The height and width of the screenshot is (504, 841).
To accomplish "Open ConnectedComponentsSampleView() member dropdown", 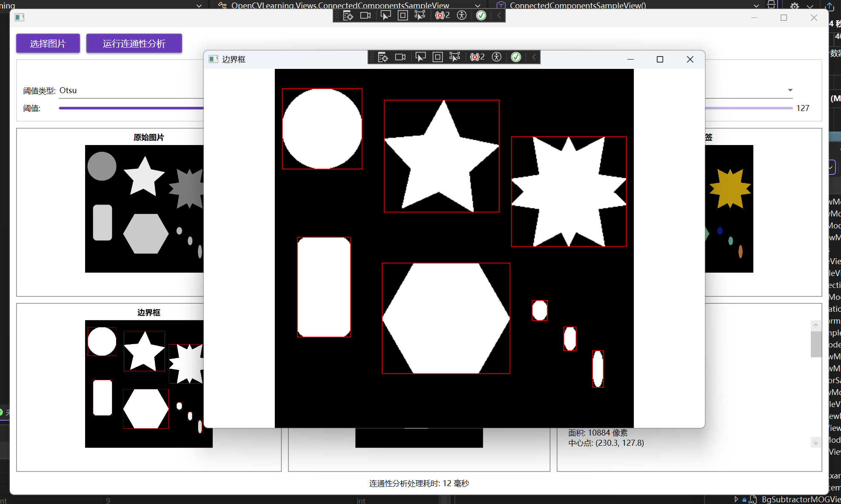I will coord(756,6).
